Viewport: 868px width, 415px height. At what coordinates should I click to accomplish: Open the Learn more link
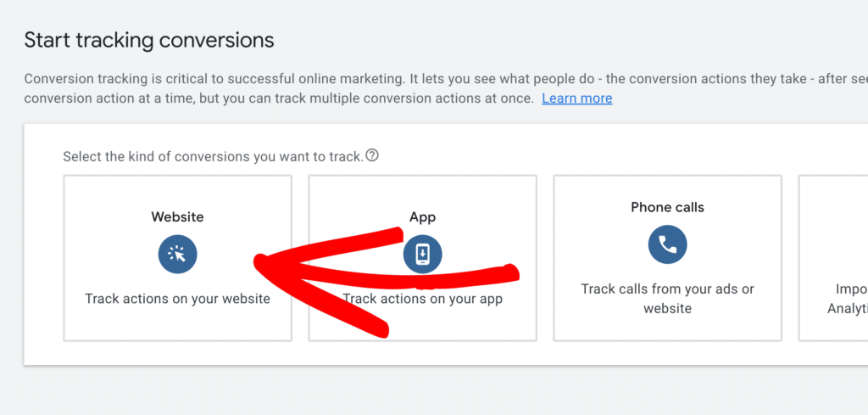pos(576,98)
